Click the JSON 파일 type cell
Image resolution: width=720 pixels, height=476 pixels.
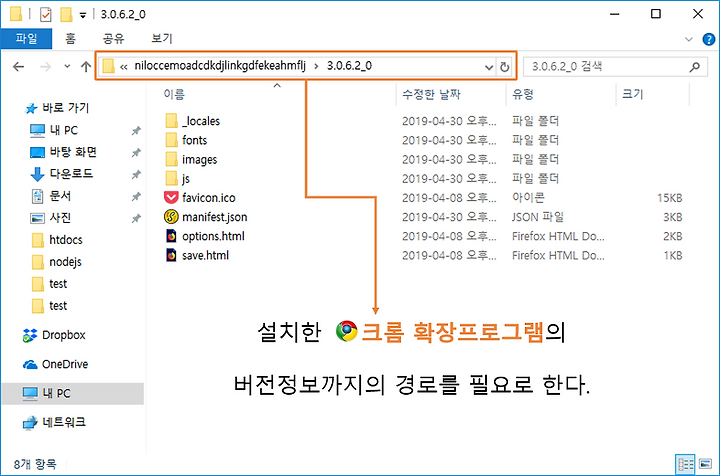(x=538, y=217)
